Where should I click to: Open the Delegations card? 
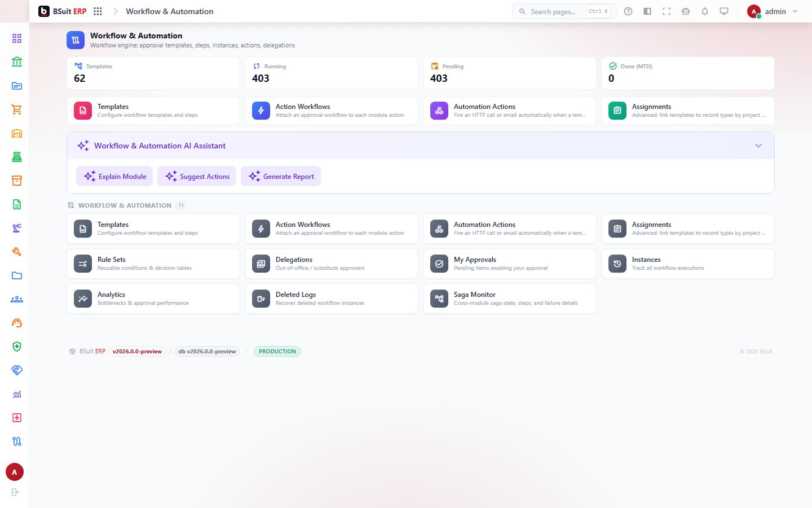coord(332,264)
